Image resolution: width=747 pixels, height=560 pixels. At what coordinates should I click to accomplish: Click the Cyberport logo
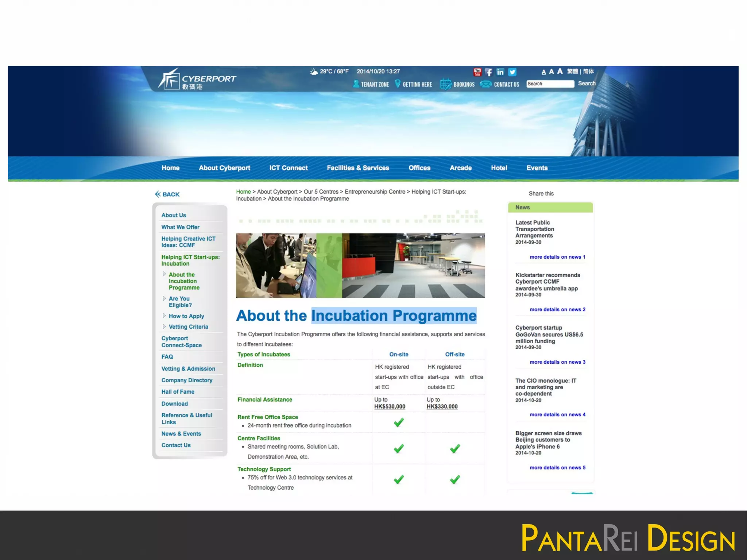click(x=197, y=79)
